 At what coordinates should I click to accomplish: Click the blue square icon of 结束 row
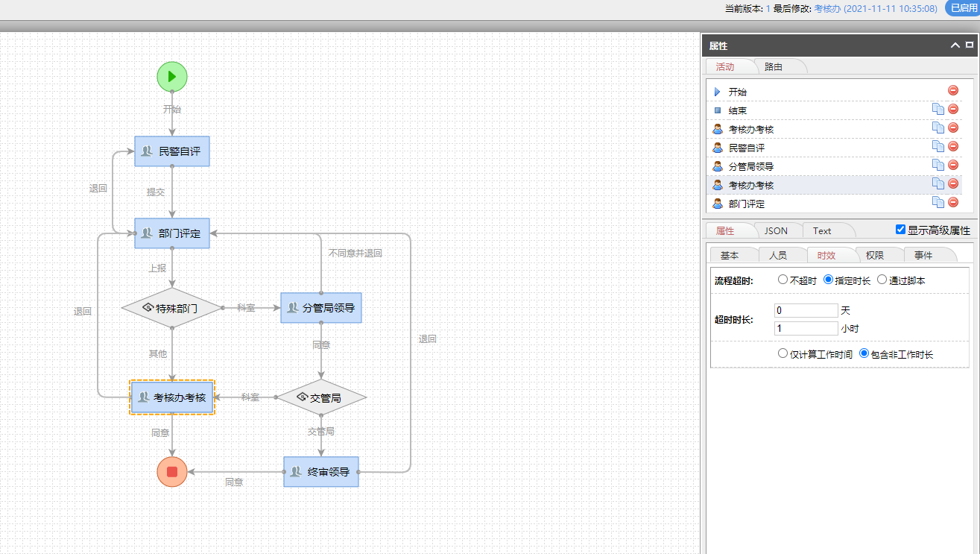point(718,110)
